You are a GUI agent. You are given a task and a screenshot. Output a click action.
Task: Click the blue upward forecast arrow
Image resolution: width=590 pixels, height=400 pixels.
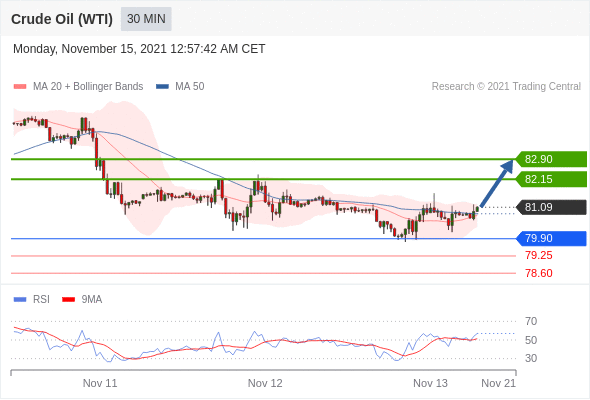497,183
